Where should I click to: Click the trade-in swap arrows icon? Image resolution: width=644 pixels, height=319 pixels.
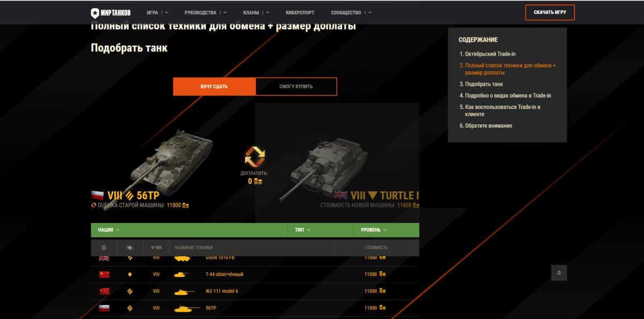pos(255,157)
